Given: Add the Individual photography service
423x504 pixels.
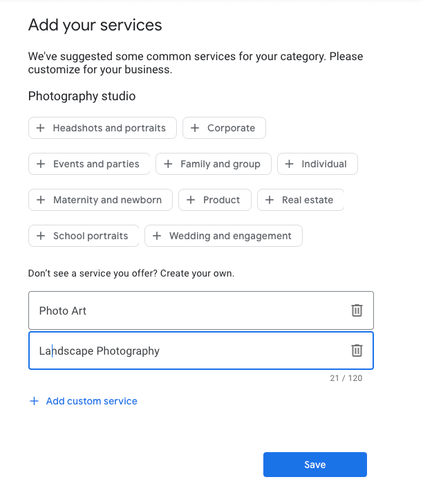Looking at the screenshot, I should point(317,164).
